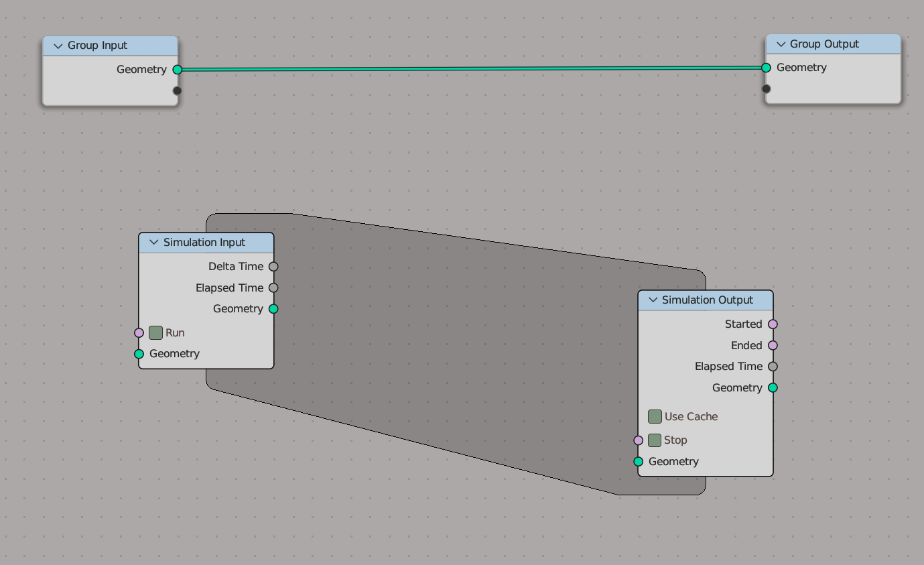Collapse the Simulation Input node

click(153, 243)
